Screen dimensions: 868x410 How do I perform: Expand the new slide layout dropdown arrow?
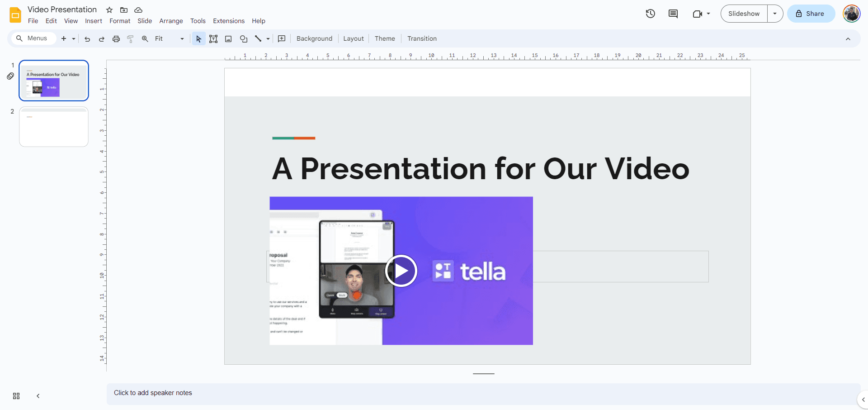73,39
